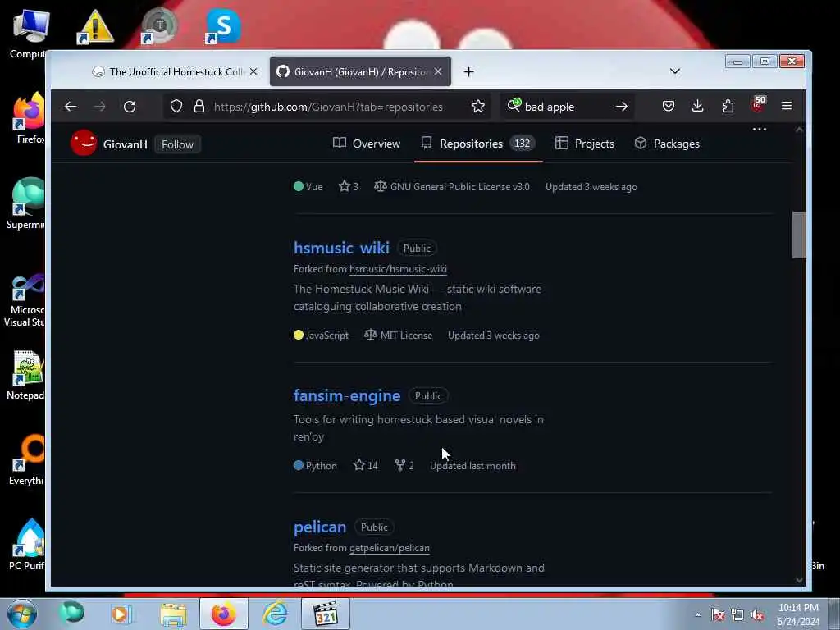Open the fansim-engine repository
The width and height of the screenshot is (840, 630).
(x=347, y=395)
